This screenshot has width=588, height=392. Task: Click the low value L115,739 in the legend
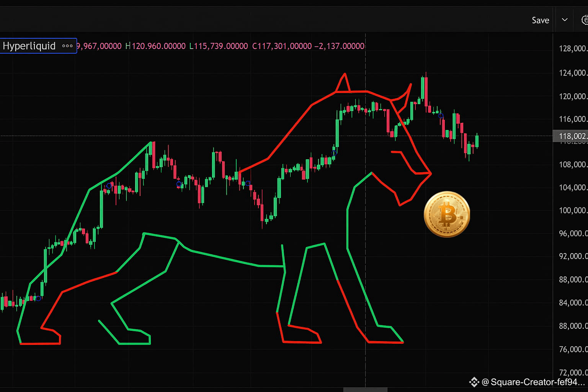point(219,46)
